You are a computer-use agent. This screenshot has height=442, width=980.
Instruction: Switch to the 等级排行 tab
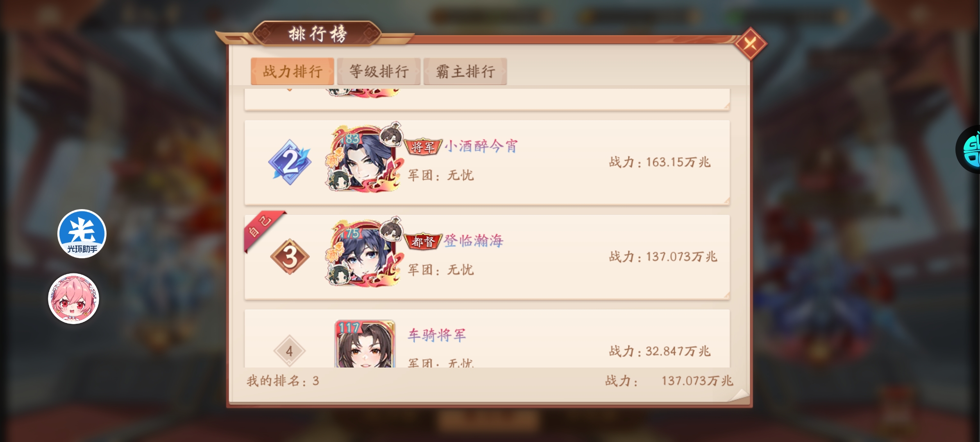click(379, 72)
